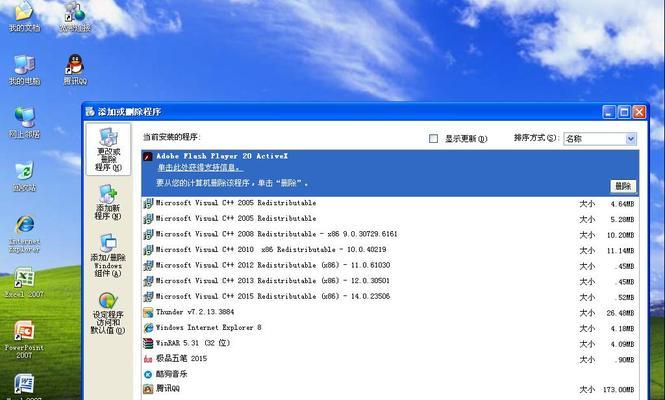Image resolution: width=665 pixels, height=400 pixels.
Task: Click the Adobe Flash Player red icon
Action: pyautogui.click(x=148, y=157)
